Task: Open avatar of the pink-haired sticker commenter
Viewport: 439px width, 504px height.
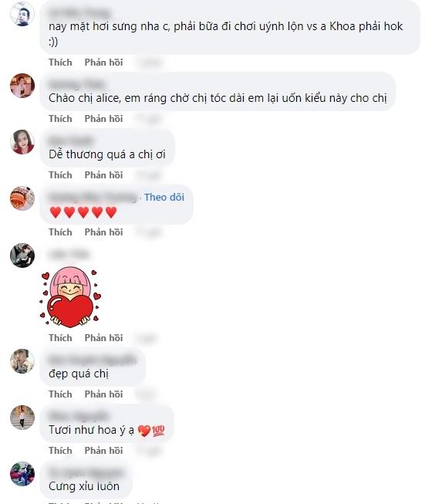Action: pyautogui.click(x=22, y=255)
